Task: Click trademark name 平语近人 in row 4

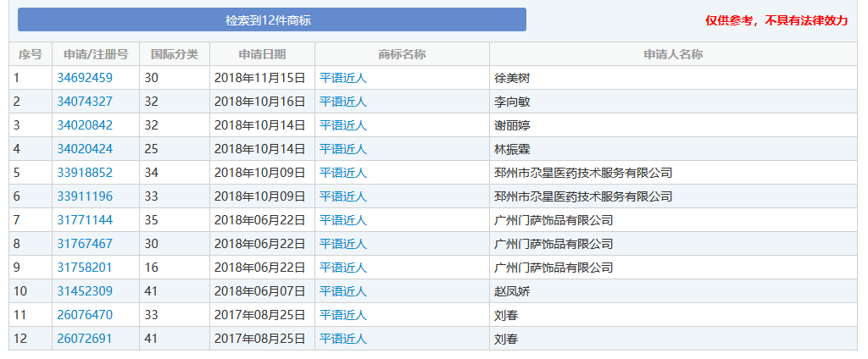Action: coord(343,149)
